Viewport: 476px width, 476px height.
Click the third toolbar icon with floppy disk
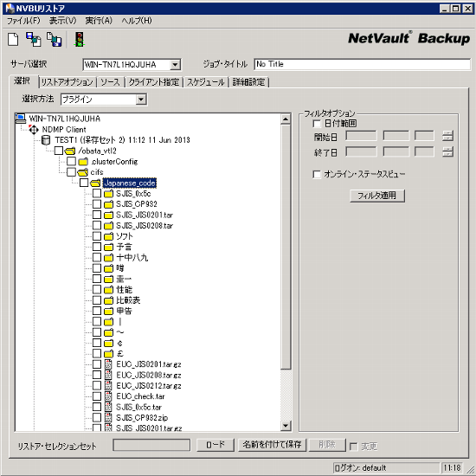point(54,40)
